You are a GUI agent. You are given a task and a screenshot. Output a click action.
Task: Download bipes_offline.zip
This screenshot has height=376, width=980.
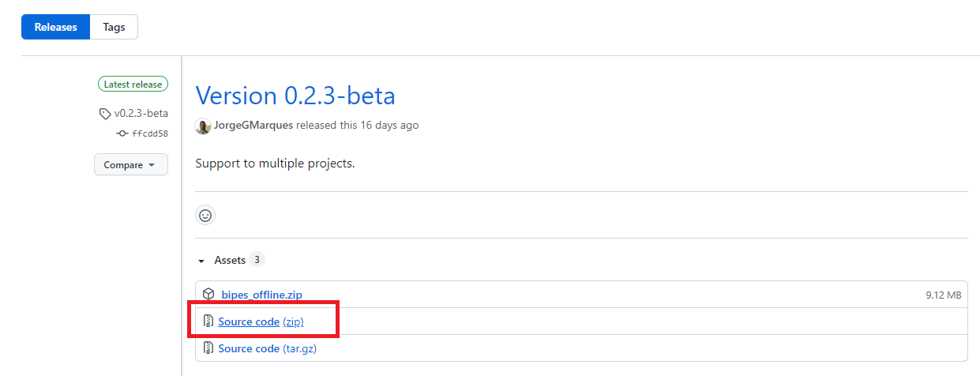262,295
